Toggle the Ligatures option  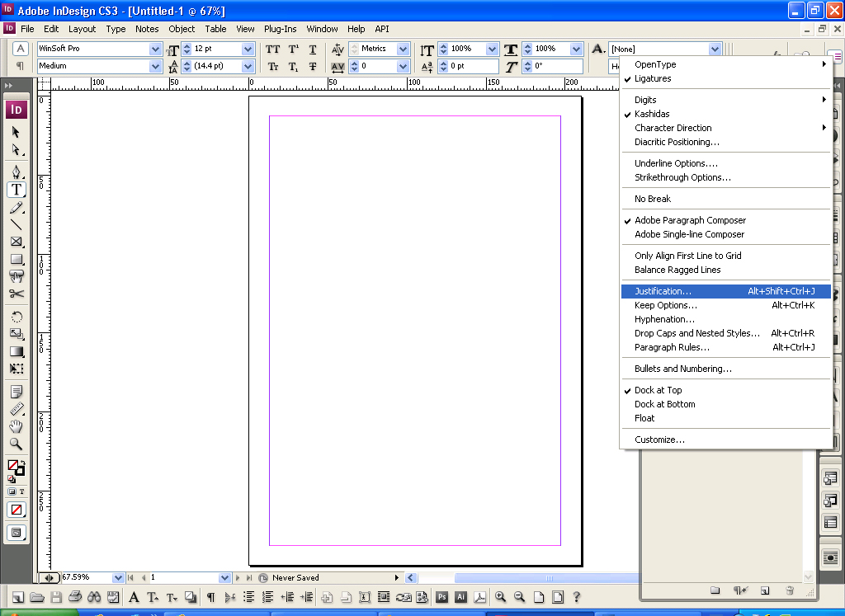(653, 78)
